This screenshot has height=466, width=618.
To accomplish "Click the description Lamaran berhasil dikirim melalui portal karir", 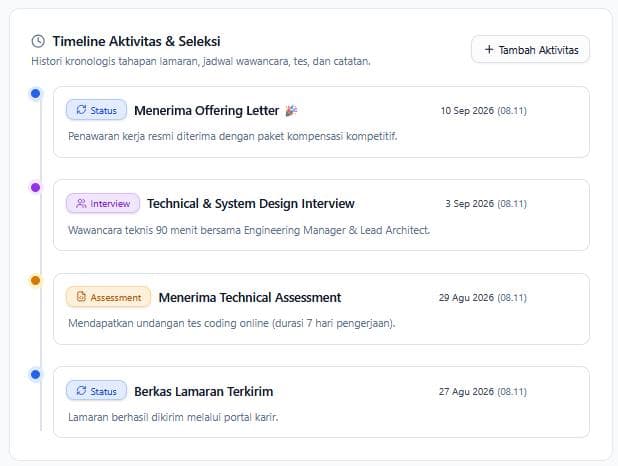I will (x=173, y=417).
